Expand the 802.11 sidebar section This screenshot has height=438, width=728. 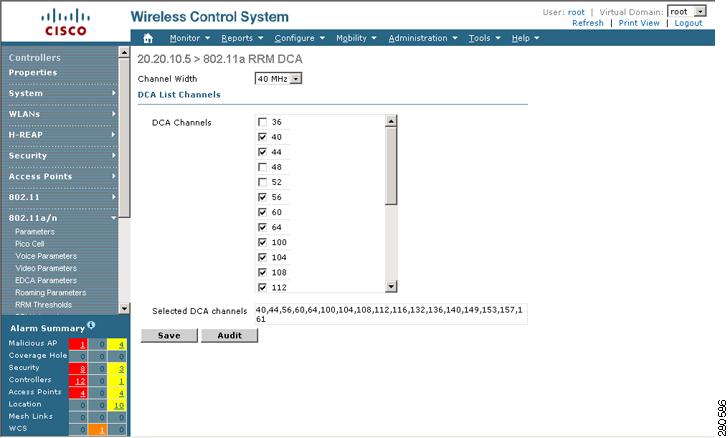pyautogui.click(x=62, y=197)
